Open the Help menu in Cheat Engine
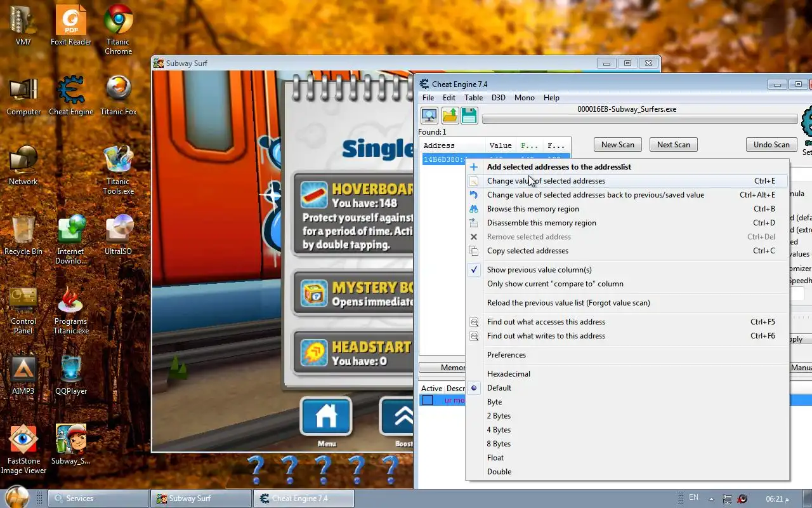 pos(551,98)
